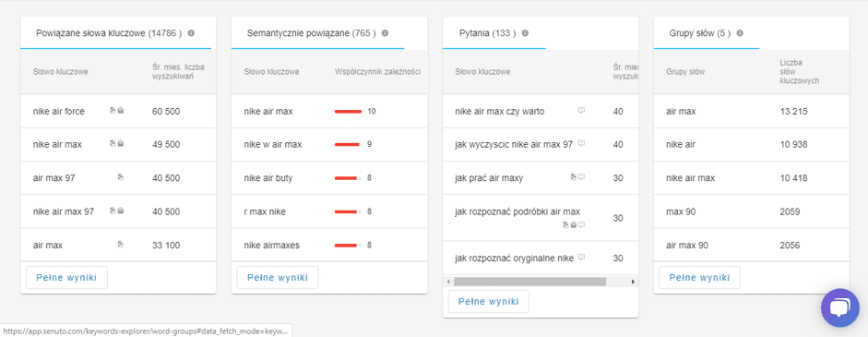
Task: Click the Pytania scrollbar right arrow
Action: pos(633,282)
